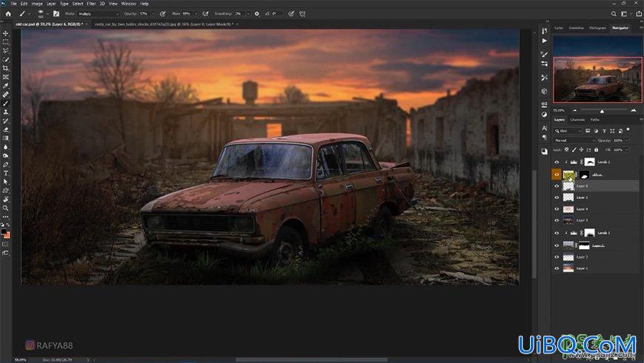The image size is (644, 363).
Task: Open the layer Opacity dropdown in Layers panel
Action: (x=626, y=140)
